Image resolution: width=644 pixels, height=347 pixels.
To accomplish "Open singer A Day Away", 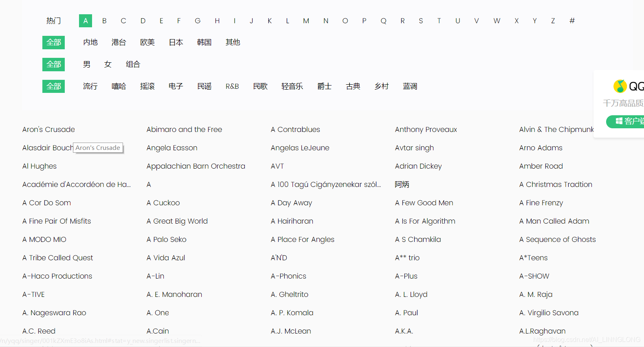I will (291, 203).
